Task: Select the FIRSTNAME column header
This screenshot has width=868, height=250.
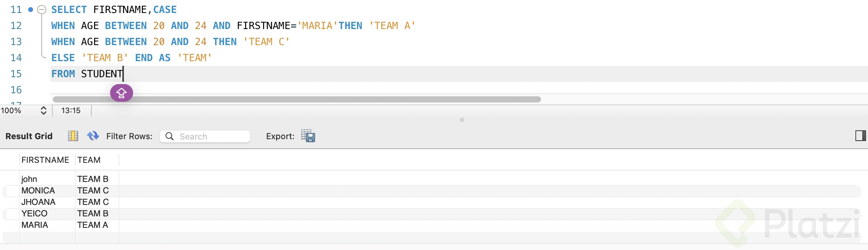Action: (45, 160)
